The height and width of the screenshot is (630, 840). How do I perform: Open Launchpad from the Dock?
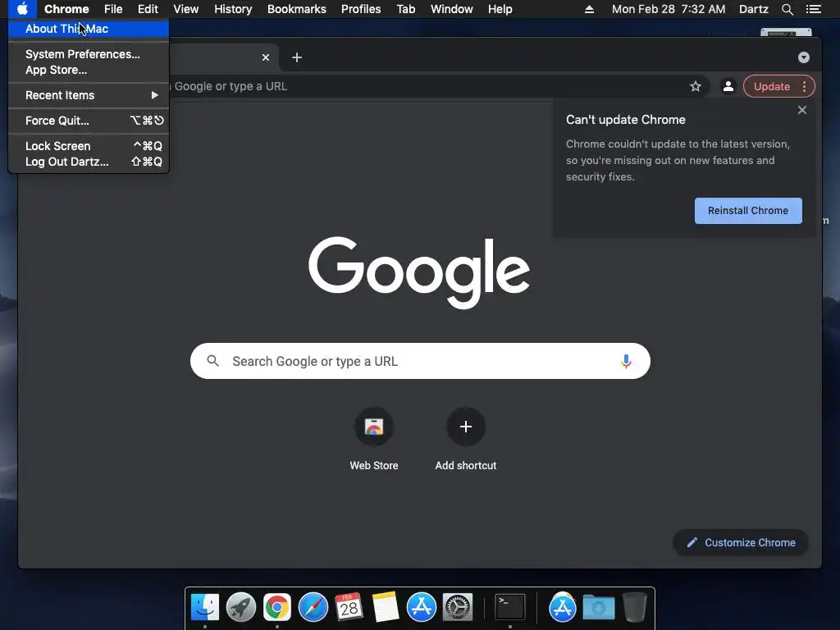(x=241, y=607)
